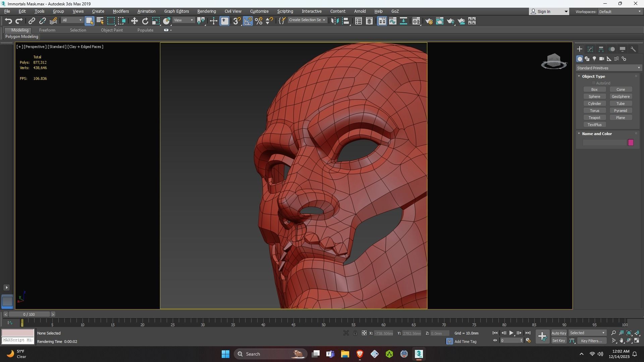Toggle Auto Key animation mode

click(x=559, y=333)
